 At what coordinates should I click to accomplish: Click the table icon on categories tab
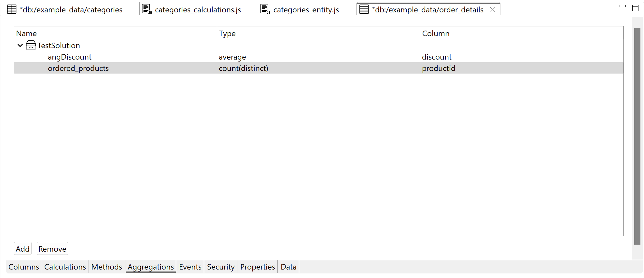tap(12, 9)
